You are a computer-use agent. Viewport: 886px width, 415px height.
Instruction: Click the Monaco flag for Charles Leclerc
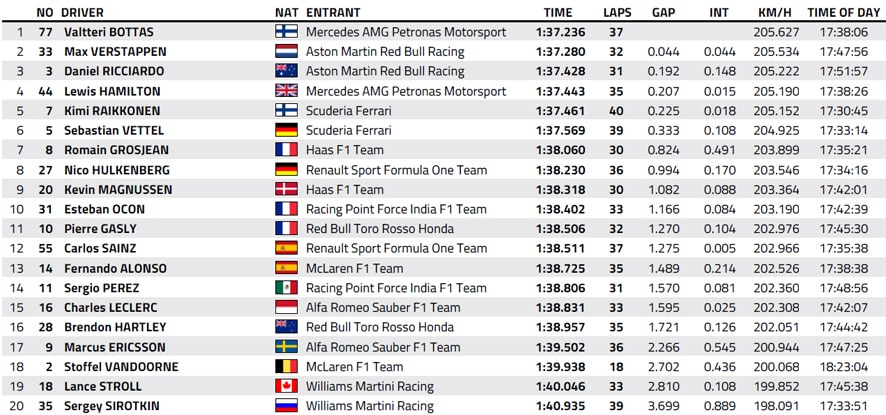286,308
